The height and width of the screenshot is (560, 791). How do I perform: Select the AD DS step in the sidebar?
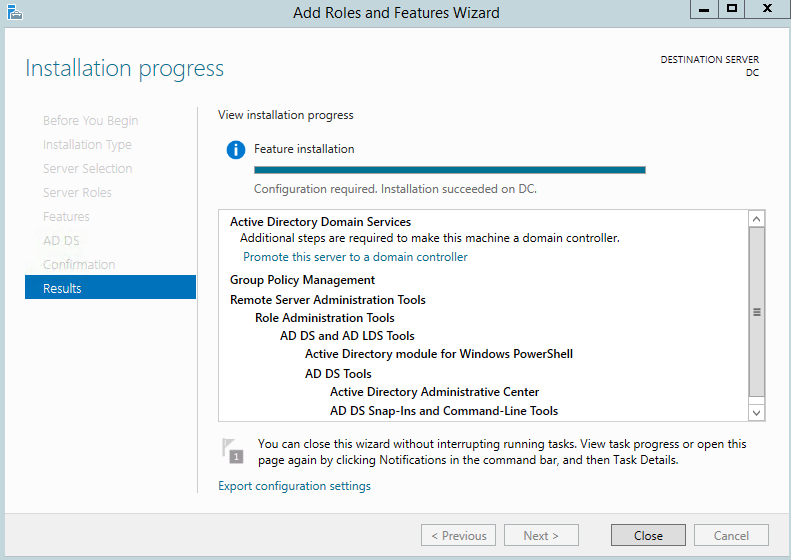pyautogui.click(x=61, y=241)
